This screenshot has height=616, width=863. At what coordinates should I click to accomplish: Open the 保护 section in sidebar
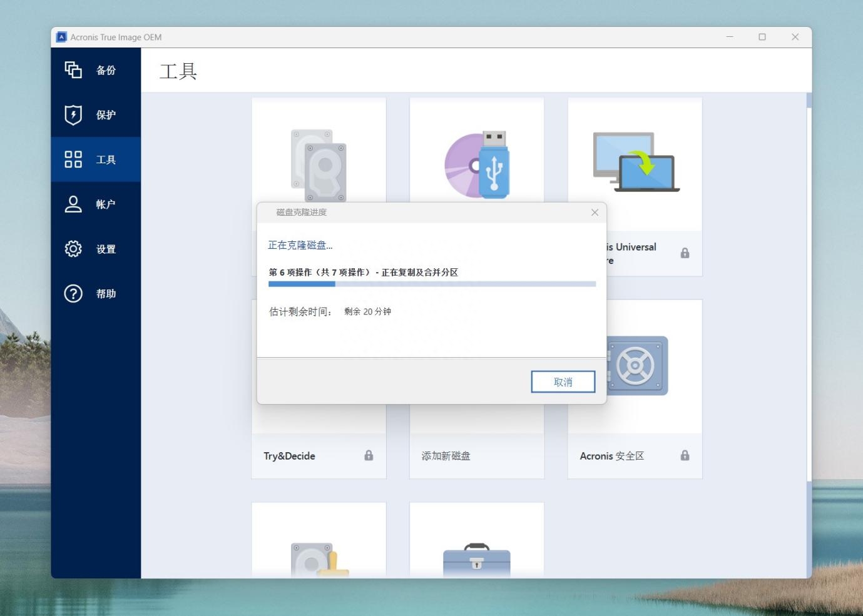coord(96,115)
